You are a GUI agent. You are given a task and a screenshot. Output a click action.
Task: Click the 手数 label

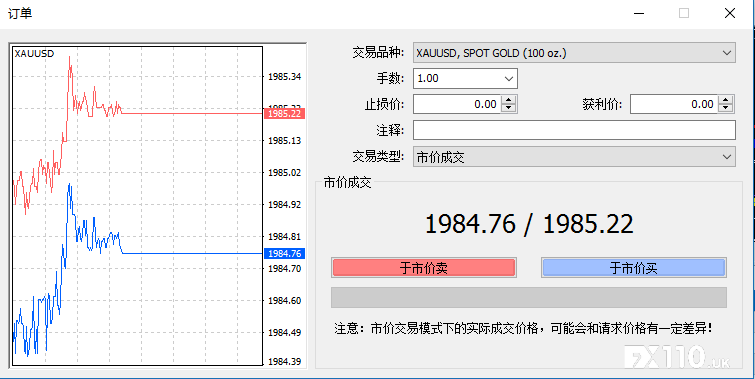coord(391,78)
